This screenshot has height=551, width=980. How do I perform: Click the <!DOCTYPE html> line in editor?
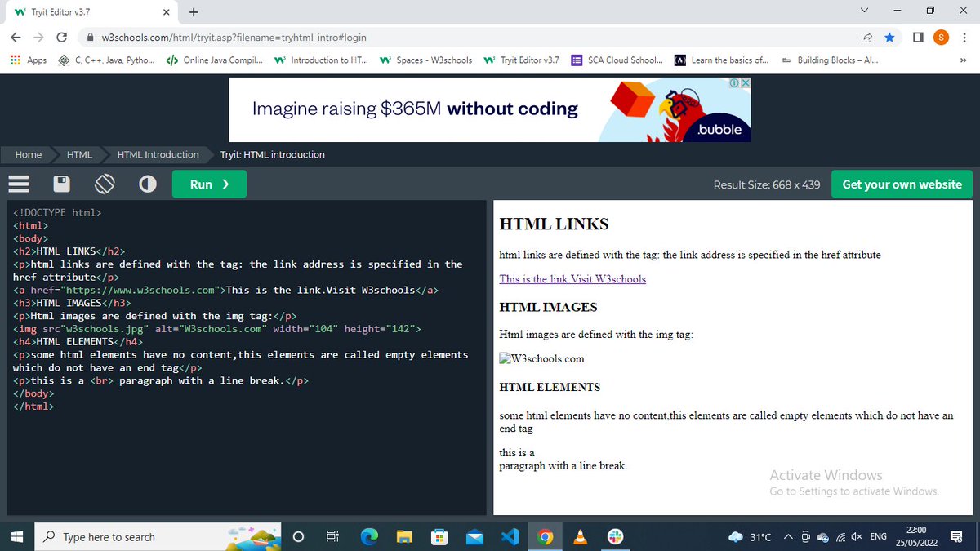[57, 212]
